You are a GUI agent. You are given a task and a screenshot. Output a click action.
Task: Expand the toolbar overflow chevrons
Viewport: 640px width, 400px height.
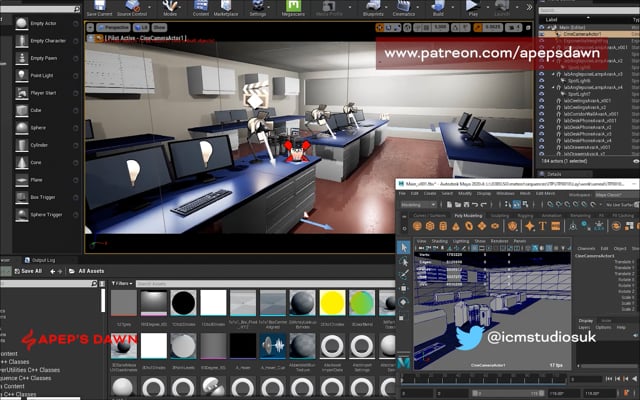[x=529, y=7]
